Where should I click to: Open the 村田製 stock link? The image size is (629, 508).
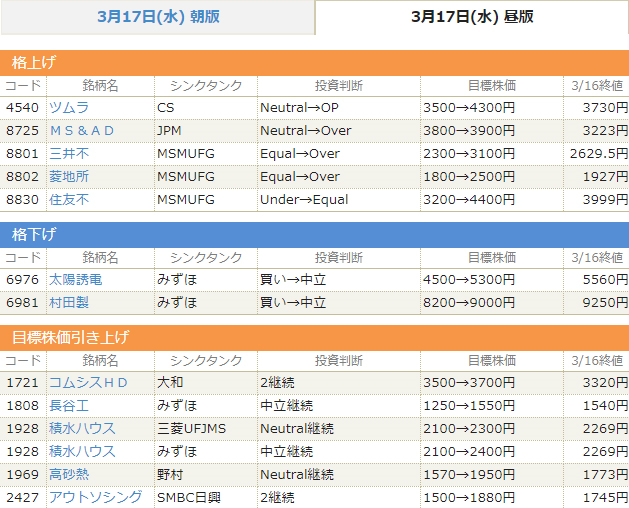[x=69, y=303]
